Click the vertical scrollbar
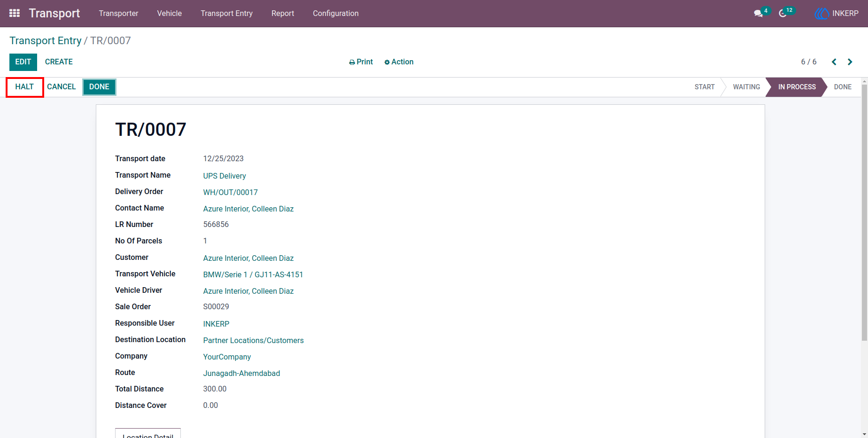The width and height of the screenshot is (868, 438). pos(864,211)
